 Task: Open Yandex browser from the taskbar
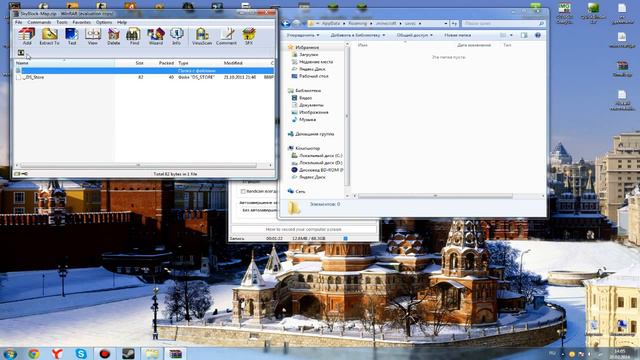(57, 353)
